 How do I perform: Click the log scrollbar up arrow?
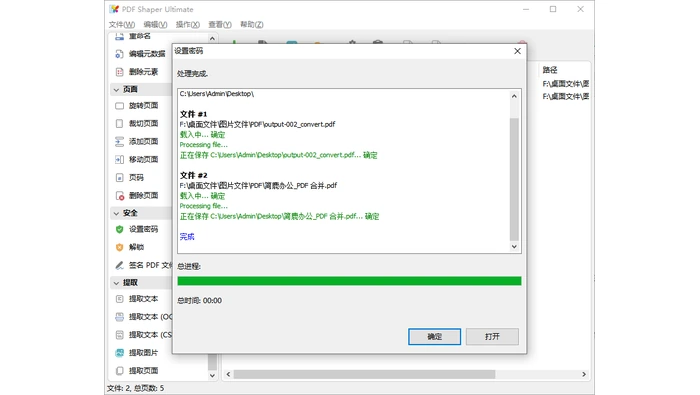coord(514,96)
